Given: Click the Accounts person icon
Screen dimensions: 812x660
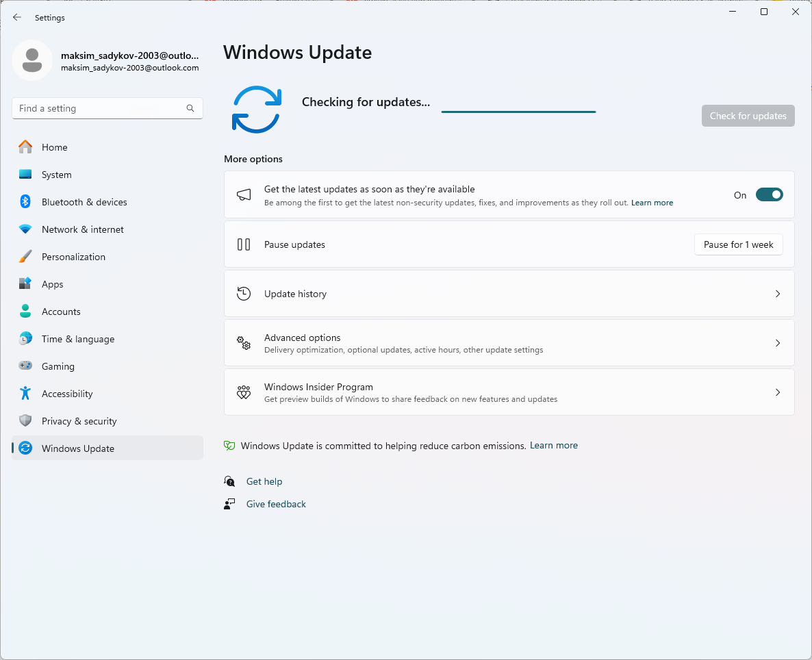Looking at the screenshot, I should click(25, 311).
